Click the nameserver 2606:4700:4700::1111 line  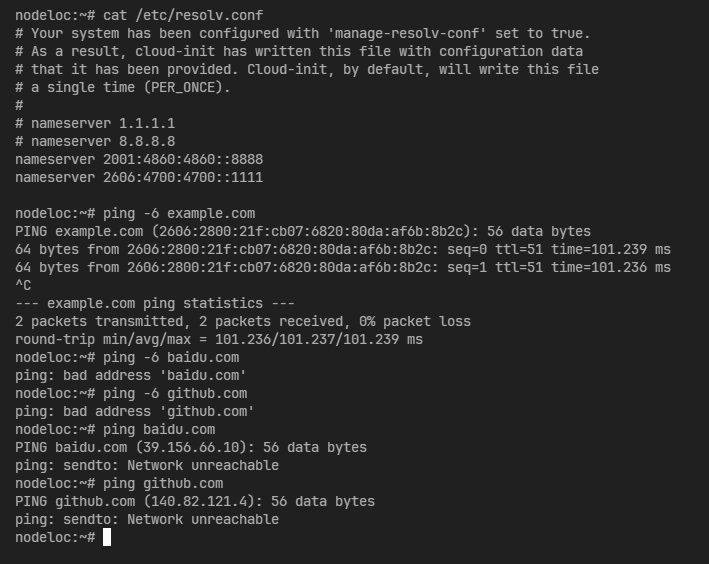139,177
